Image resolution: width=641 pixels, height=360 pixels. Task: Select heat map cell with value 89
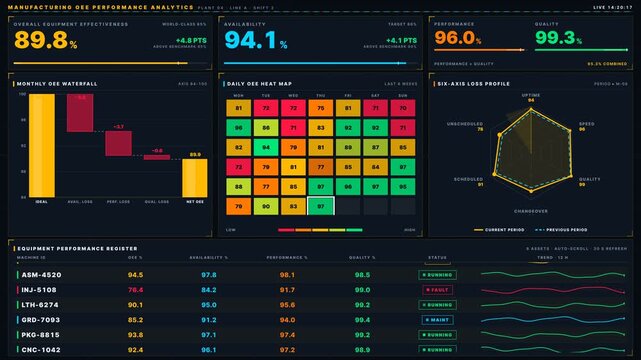coord(348,148)
